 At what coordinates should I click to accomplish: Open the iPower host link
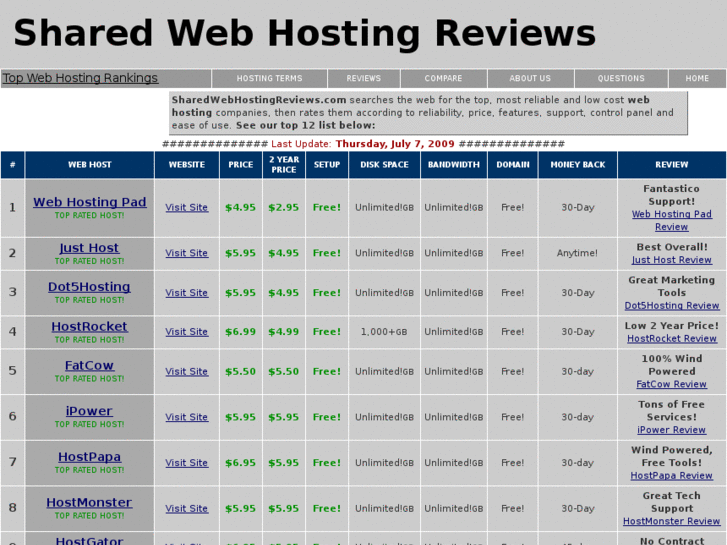pos(89,411)
